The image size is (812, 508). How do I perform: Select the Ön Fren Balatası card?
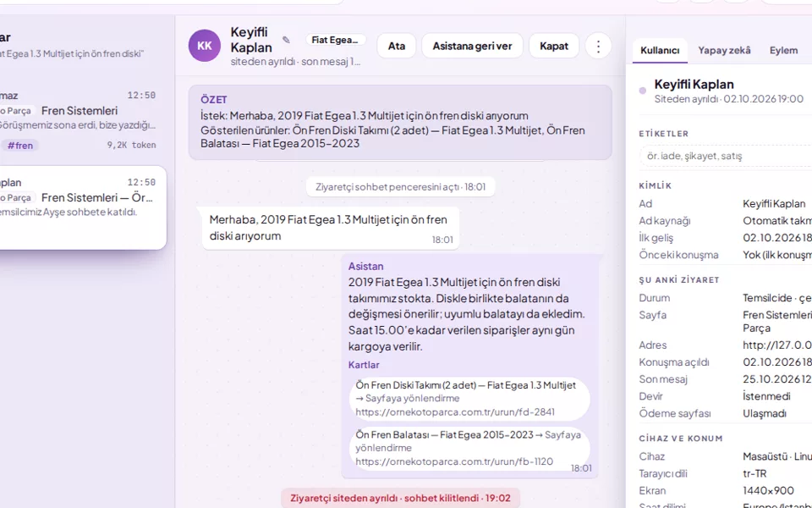469,448
